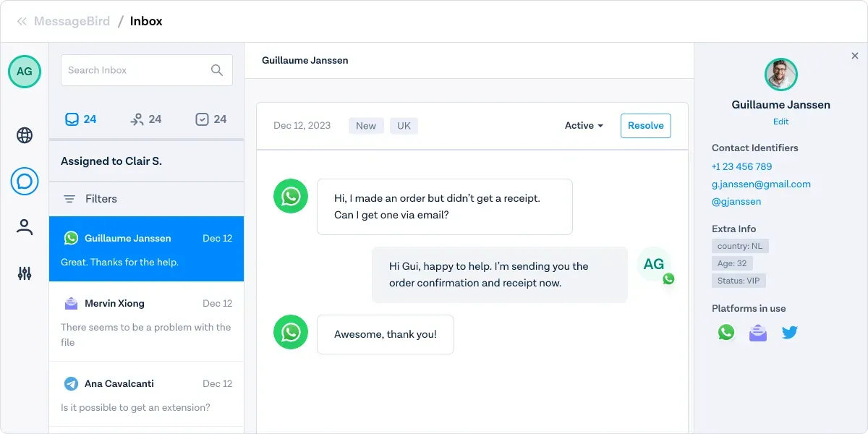This screenshot has height=434, width=868.
Task: Close the contact details panel
Action: tap(854, 56)
